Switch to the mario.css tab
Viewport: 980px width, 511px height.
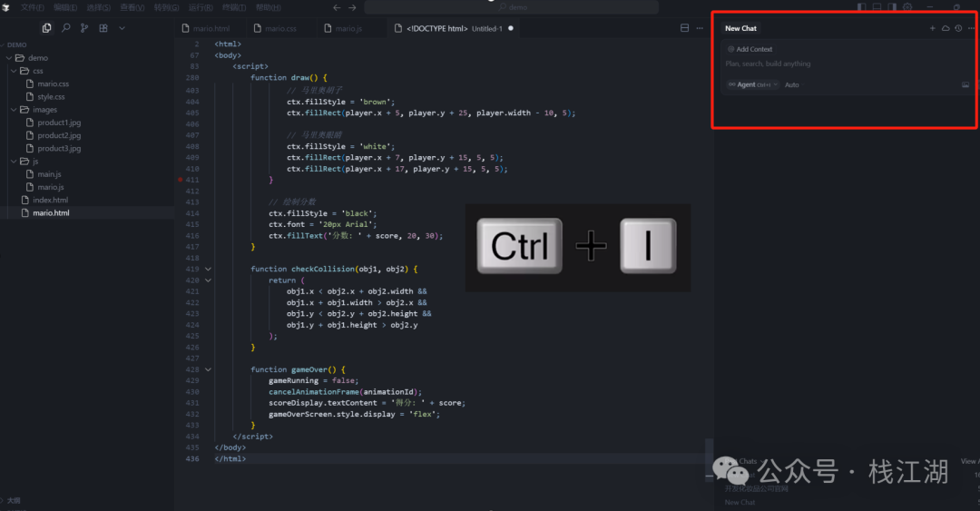(280, 28)
